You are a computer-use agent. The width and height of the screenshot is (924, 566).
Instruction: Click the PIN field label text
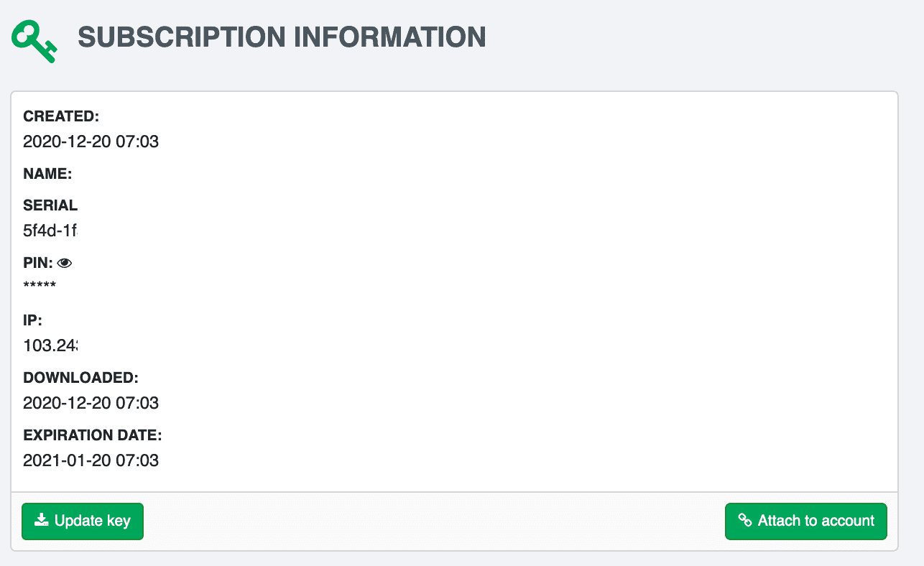(38, 264)
